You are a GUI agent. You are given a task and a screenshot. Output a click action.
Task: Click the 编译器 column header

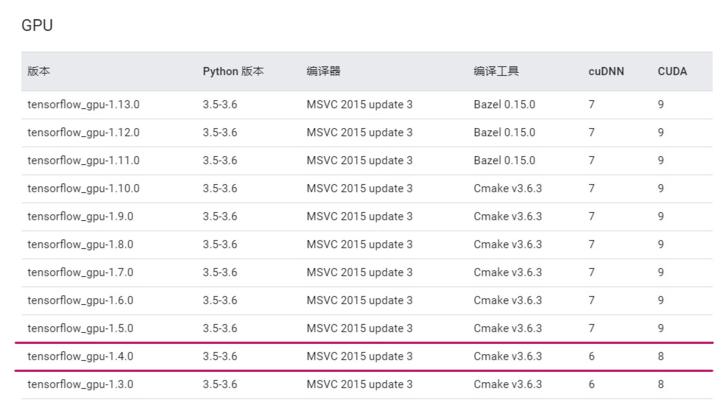pos(323,71)
